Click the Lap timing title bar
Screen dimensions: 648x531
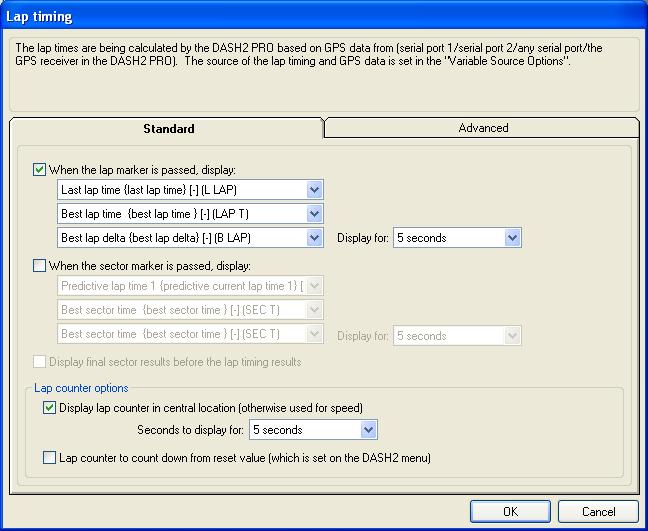[300, 17]
